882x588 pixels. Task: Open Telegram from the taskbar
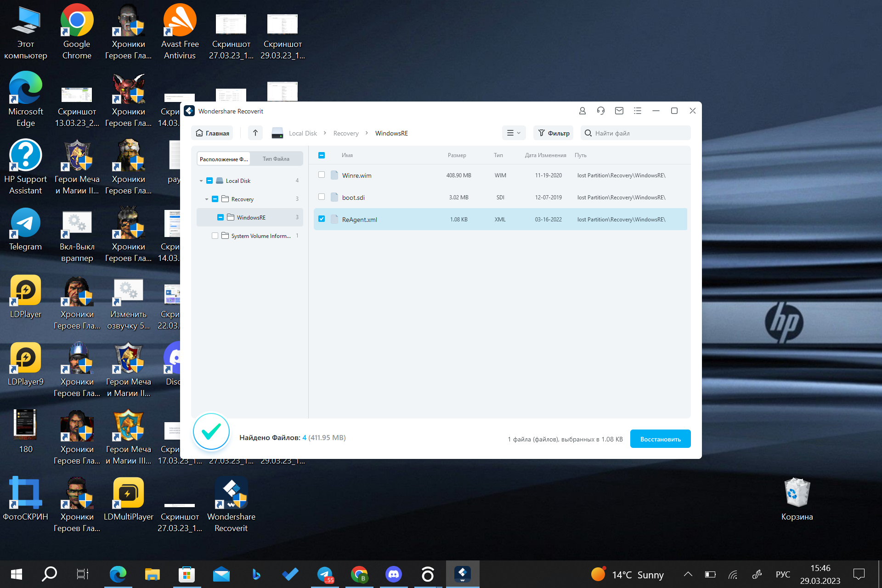point(325,574)
